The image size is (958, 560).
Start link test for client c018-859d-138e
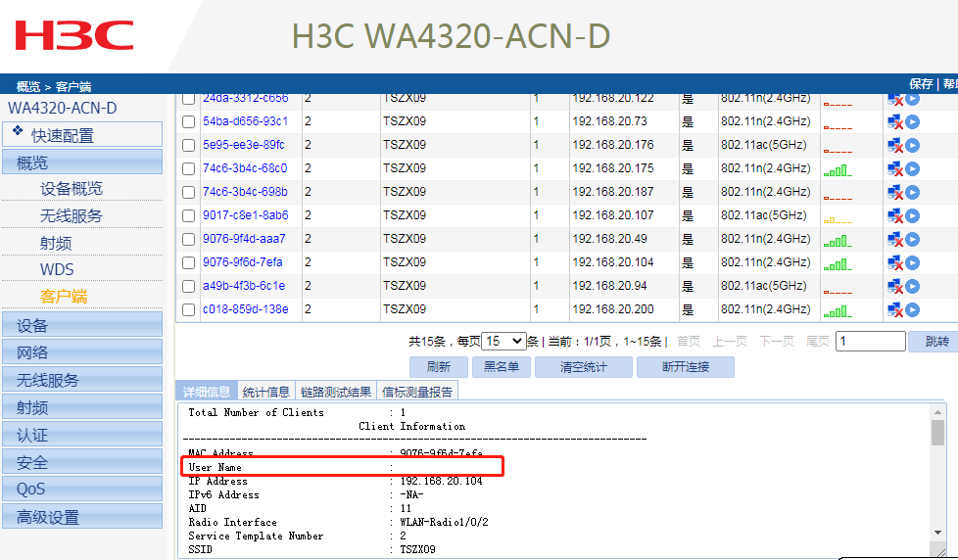pyautogui.click(x=912, y=309)
